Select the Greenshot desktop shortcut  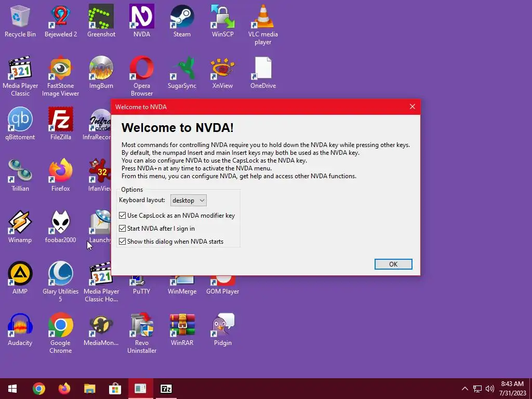pos(101,21)
